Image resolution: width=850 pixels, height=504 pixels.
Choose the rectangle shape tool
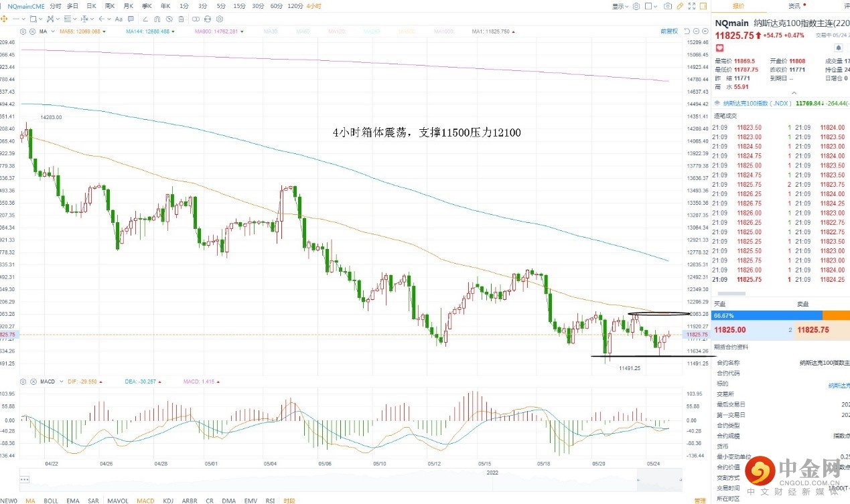tap(33, 19)
